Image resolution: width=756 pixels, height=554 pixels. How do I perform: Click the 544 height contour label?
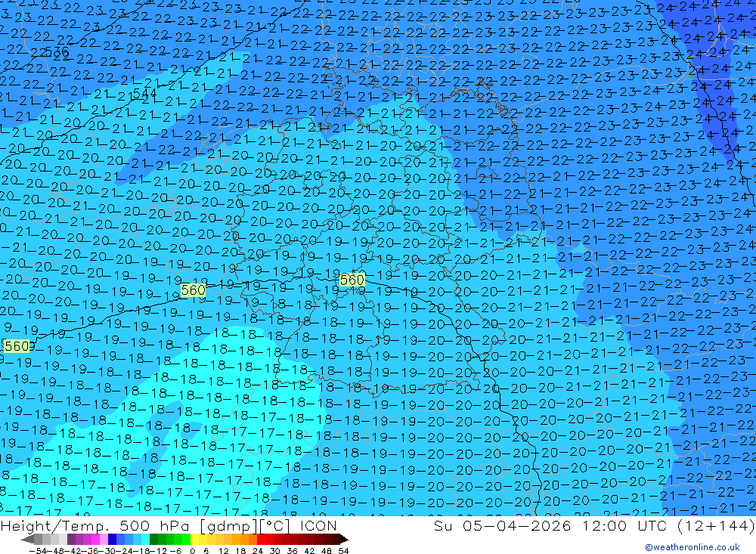pos(144,93)
